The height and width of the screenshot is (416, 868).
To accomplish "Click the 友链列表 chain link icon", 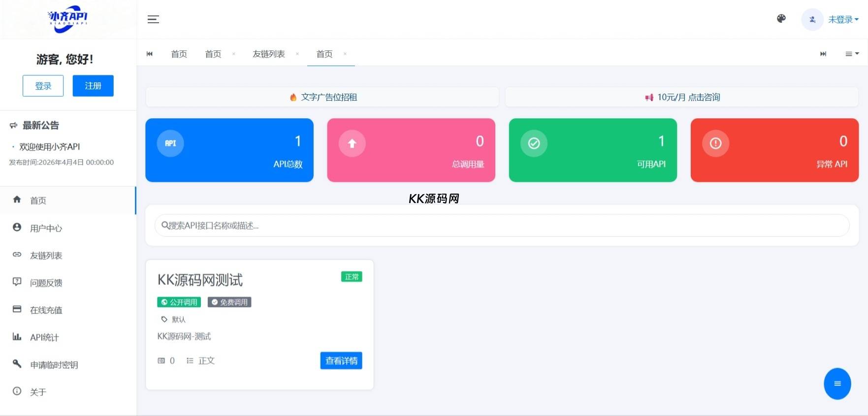I will point(17,254).
